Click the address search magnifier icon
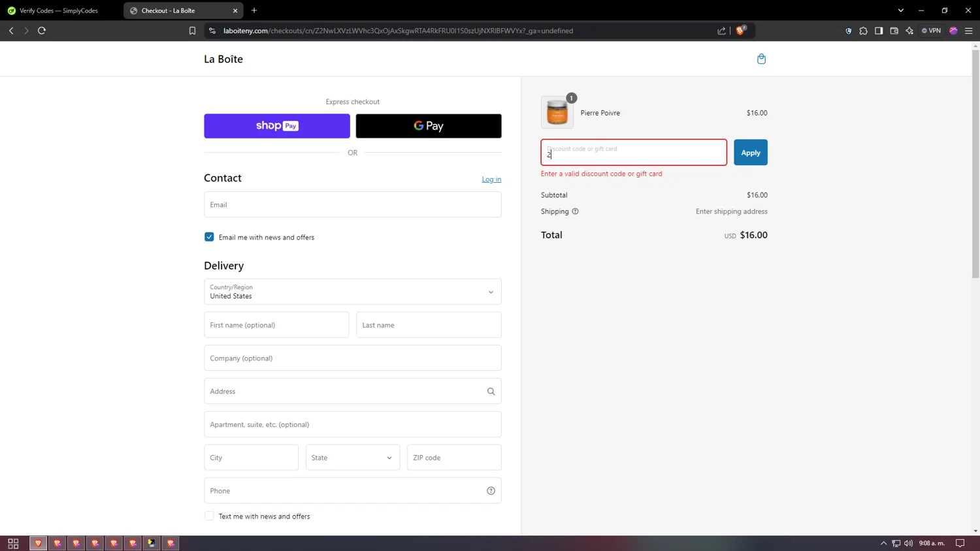Image resolution: width=980 pixels, height=551 pixels. point(491,392)
